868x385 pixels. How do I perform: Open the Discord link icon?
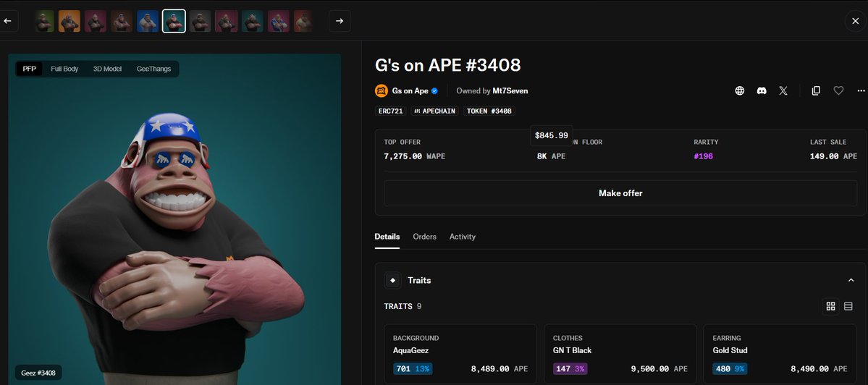[762, 90]
